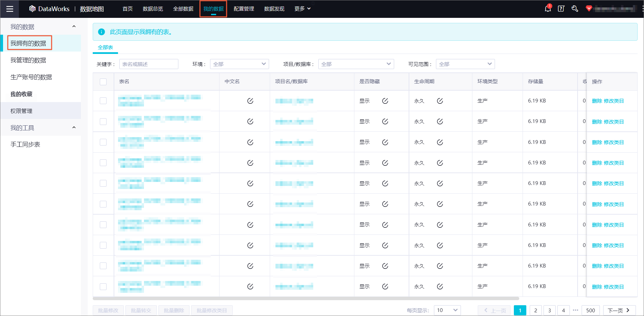Edit lifecycle 永久 in fifth row

pos(440,183)
